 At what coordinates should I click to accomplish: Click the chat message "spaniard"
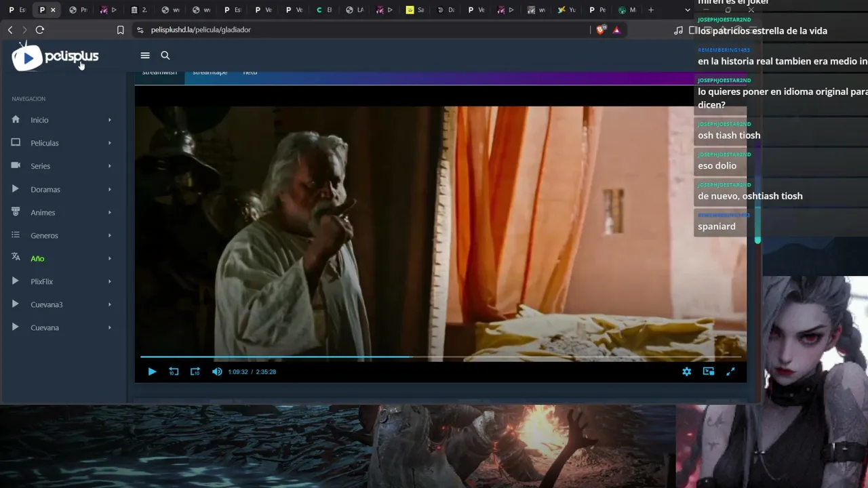(x=717, y=226)
